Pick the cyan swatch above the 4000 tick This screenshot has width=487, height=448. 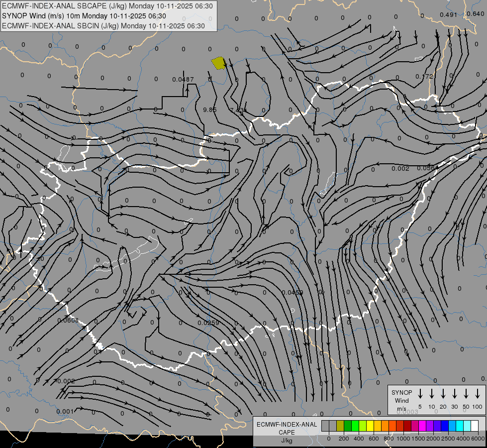pos(460,426)
